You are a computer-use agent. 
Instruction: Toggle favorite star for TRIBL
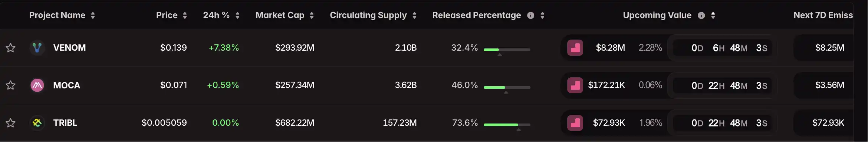[10, 123]
